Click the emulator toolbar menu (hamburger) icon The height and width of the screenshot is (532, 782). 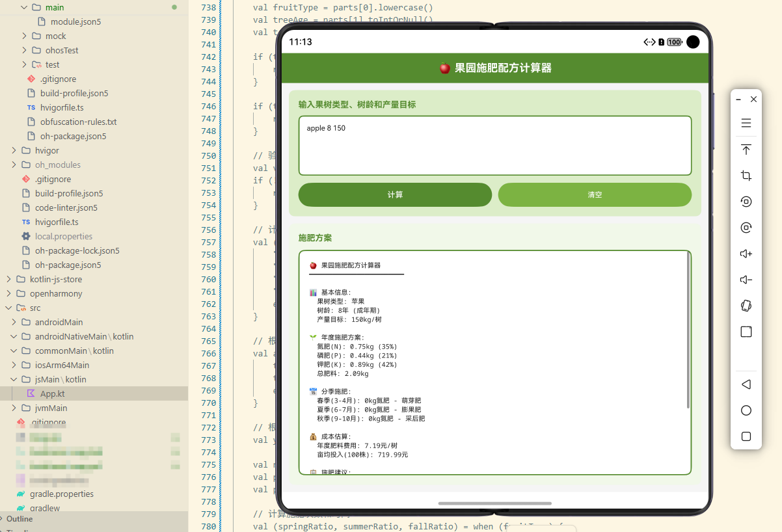pos(746,123)
